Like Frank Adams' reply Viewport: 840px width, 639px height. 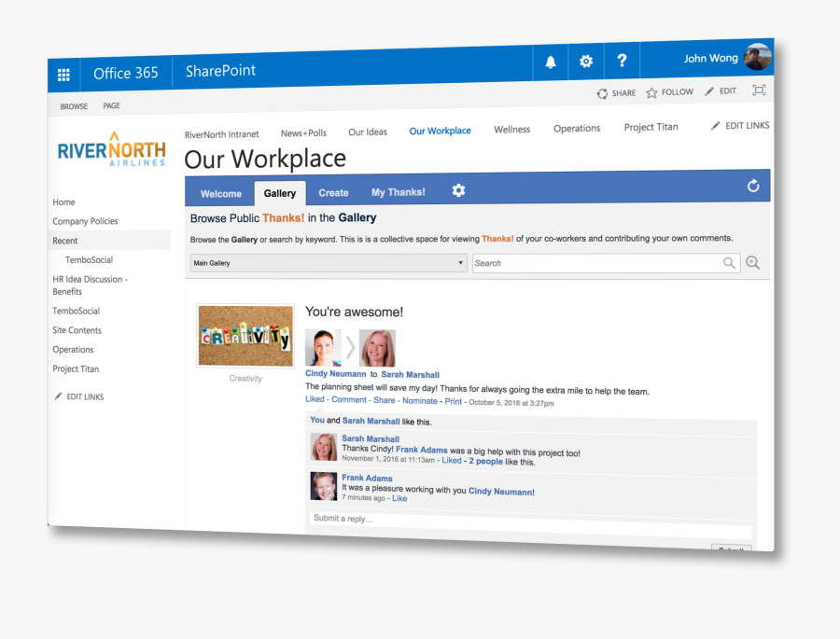point(399,498)
